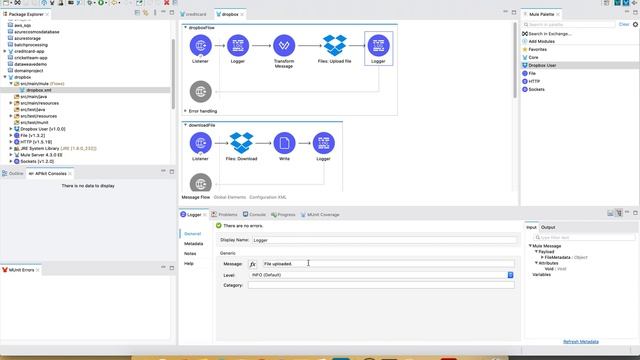Click Package Explorer vertical scrollbar
The height and width of the screenshot is (360, 640).
(173, 73)
